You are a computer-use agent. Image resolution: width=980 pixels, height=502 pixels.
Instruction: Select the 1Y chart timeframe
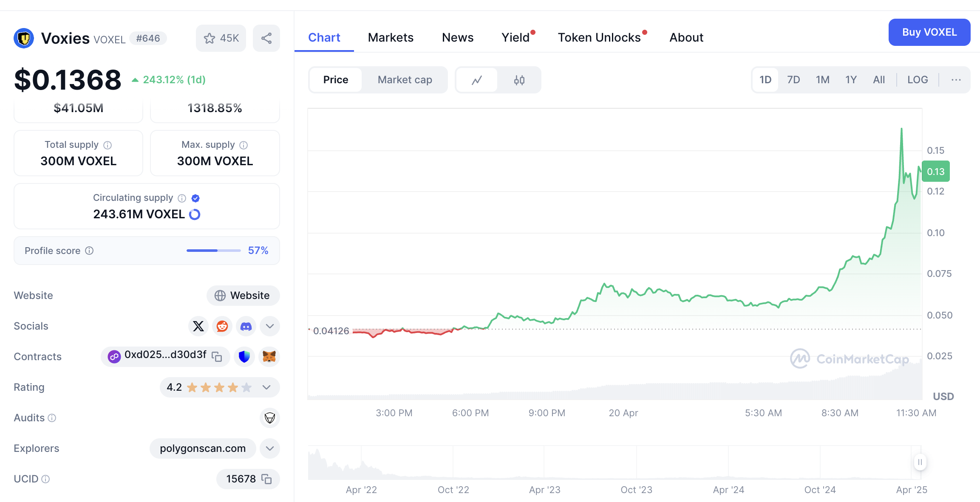click(850, 79)
